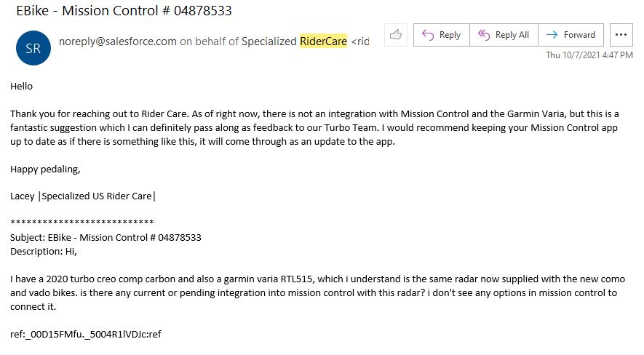The height and width of the screenshot is (355, 644).
Task: Forward this message
Action: coord(571,34)
